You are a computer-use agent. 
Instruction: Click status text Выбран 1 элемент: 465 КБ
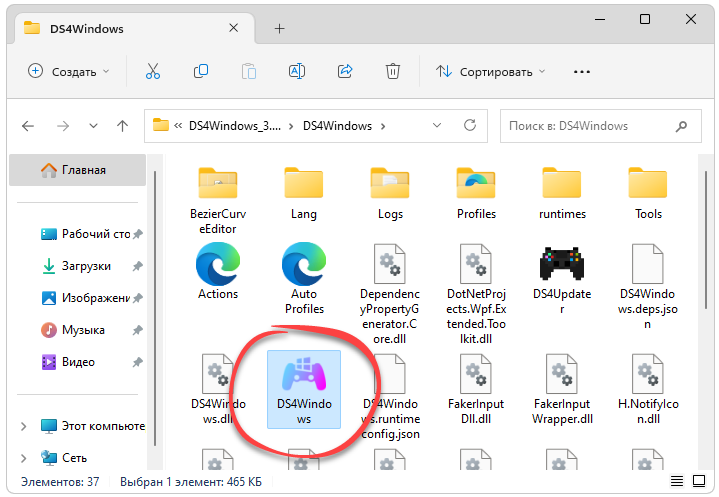pyautogui.click(x=191, y=482)
